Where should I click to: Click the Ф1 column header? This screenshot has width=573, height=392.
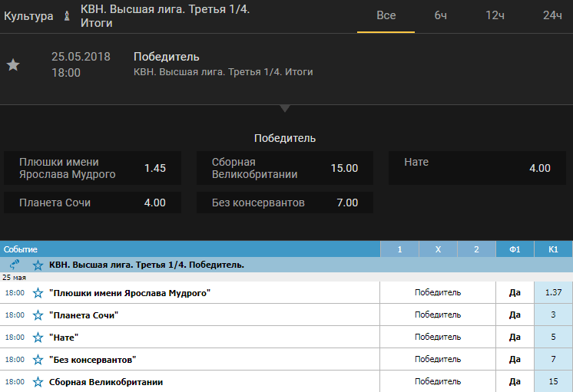(x=515, y=249)
